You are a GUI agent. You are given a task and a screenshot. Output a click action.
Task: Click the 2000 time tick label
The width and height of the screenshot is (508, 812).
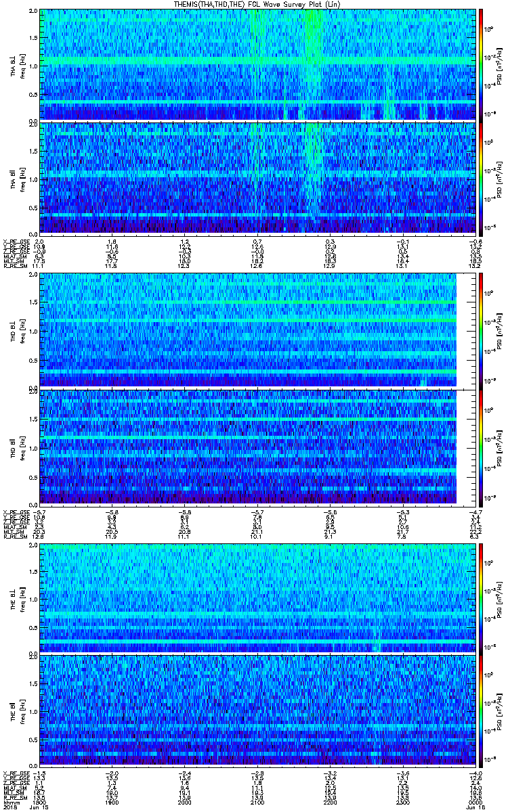(x=185, y=803)
